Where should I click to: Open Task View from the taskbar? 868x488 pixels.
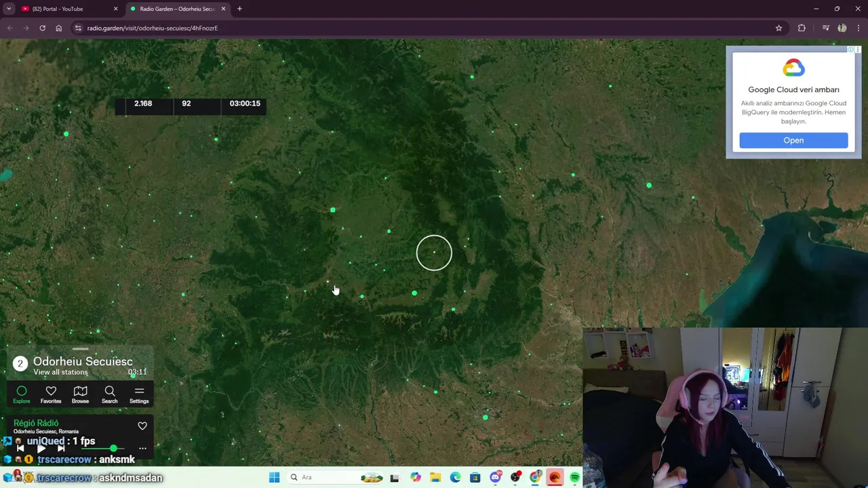pos(394,477)
